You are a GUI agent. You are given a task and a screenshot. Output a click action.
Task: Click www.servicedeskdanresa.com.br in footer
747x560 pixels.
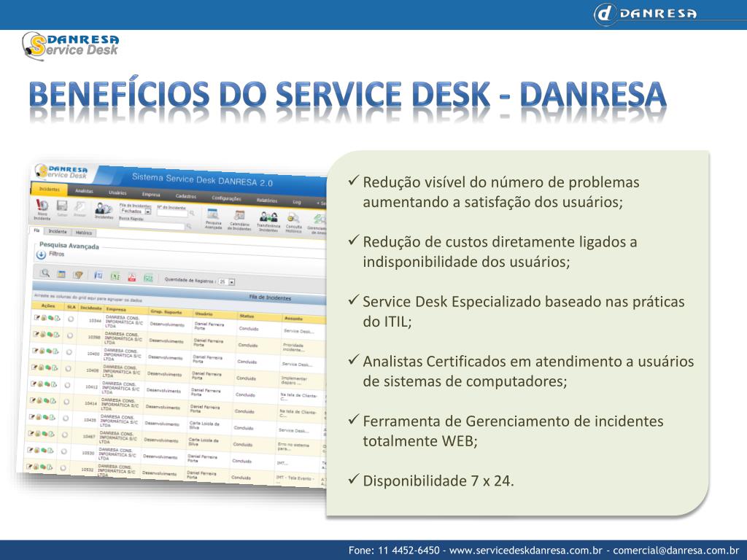(526, 551)
